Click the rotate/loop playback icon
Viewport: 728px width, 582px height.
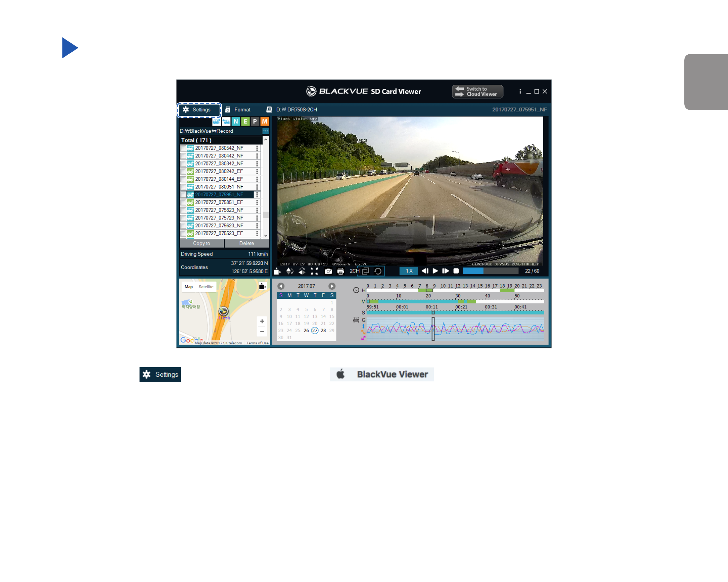(378, 271)
